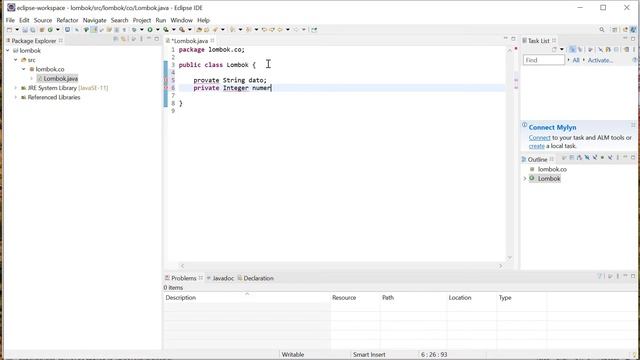
Task: Click Collapse All in Package Explorer
Action: (x=116, y=39)
